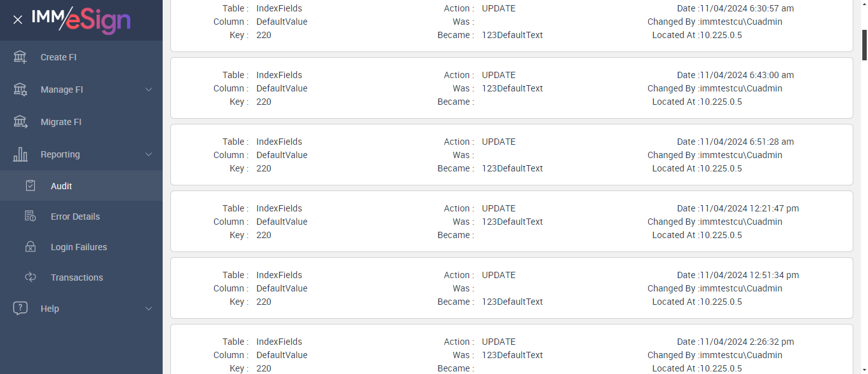Click the Login Failures lock icon
868x374 pixels.
tap(31, 247)
